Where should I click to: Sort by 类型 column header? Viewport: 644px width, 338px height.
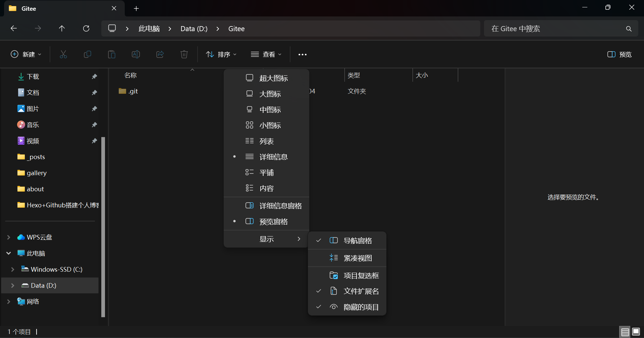(354, 75)
